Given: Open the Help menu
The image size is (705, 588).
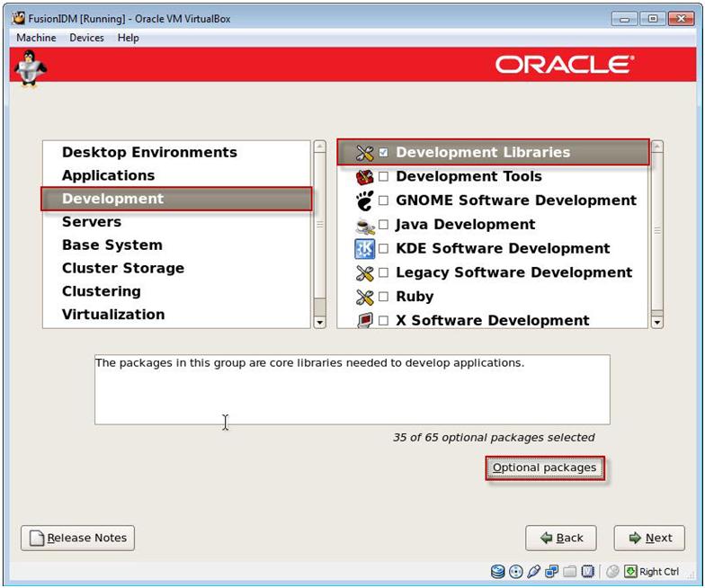Looking at the screenshot, I should tap(128, 38).
